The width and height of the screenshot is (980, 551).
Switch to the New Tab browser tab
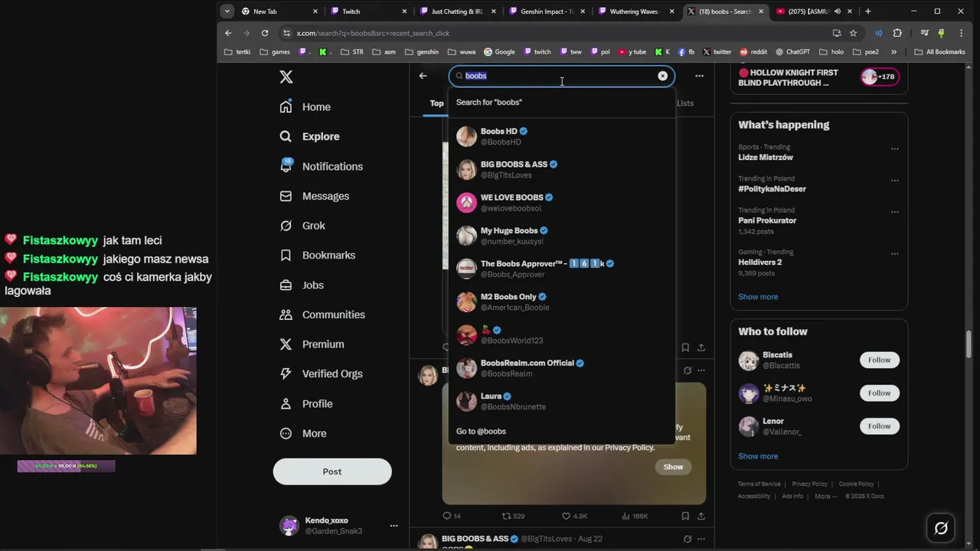tap(279, 11)
